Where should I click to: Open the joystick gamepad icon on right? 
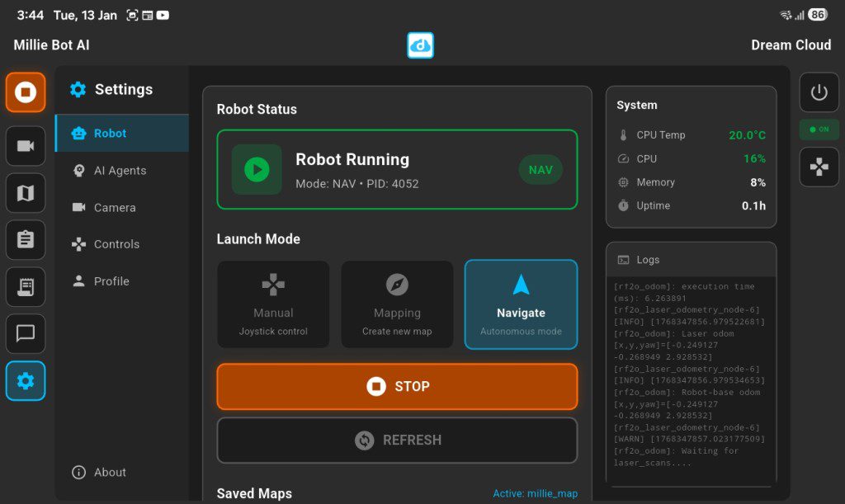(x=819, y=167)
